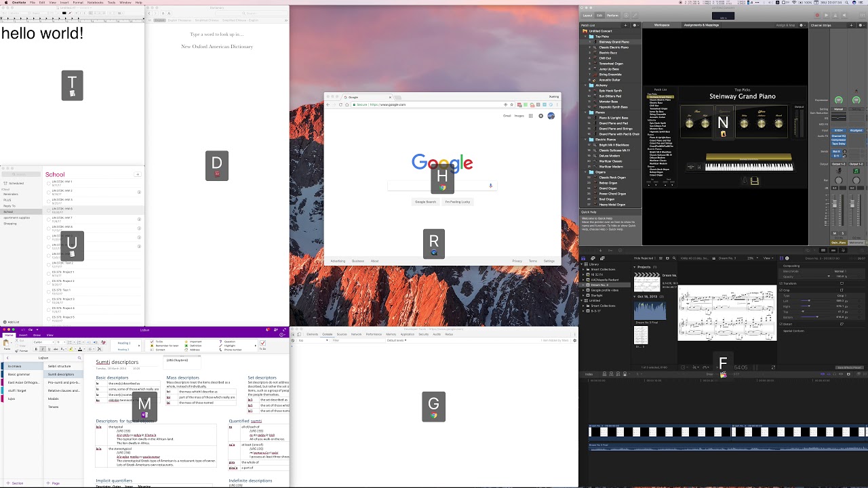Open the Final Cut viewer View dropdown

click(x=768, y=258)
